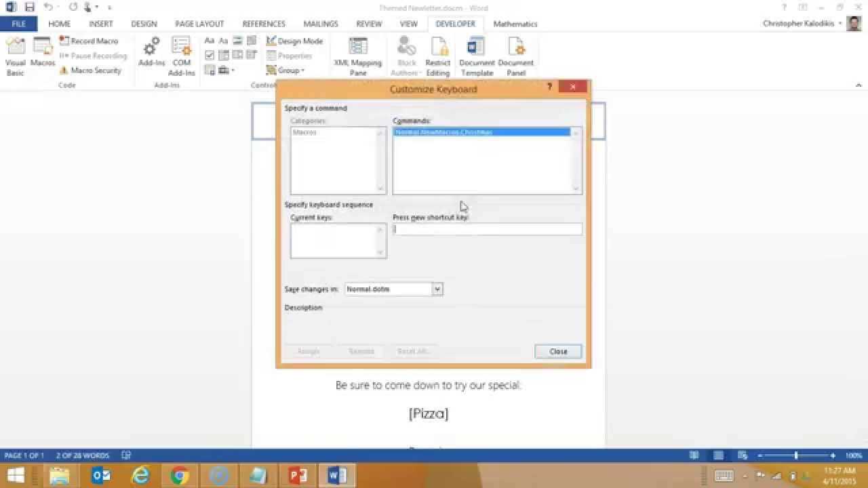Switch to the HOME tab

click(x=59, y=24)
